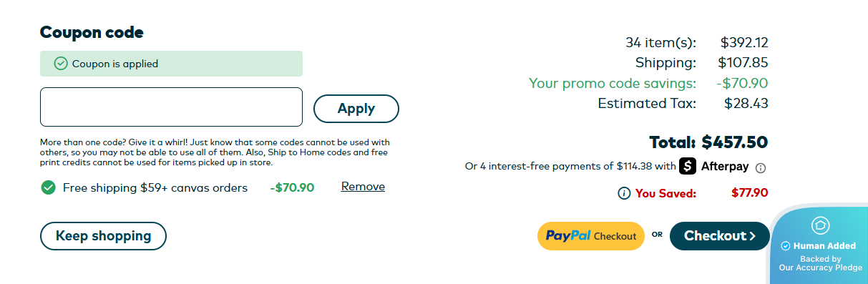
Task: Click the house icon in the accuracy badge
Action: tap(820, 225)
